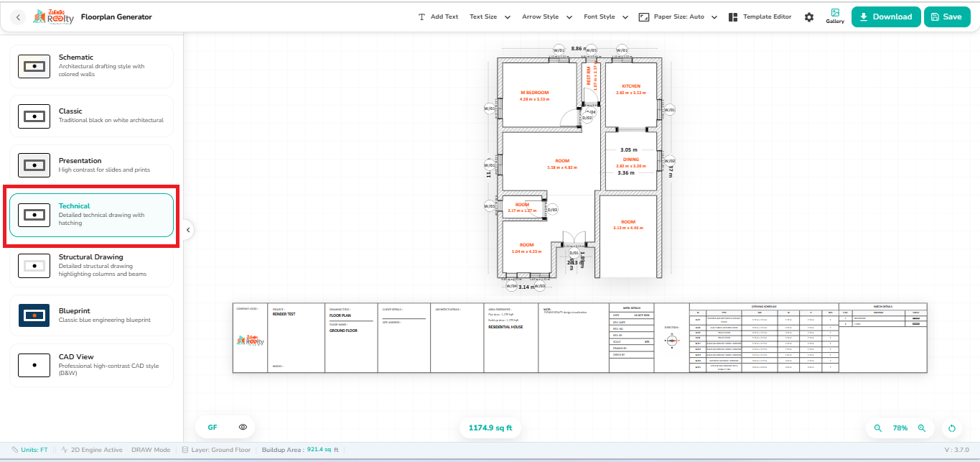Click the Blueprint style thumbnail icon
Viewport: 980px width, 462px height.
tap(34, 315)
